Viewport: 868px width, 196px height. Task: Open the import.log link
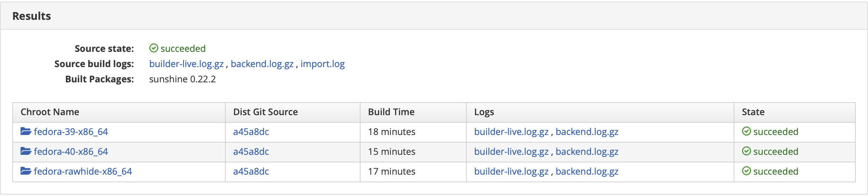(322, 64)
